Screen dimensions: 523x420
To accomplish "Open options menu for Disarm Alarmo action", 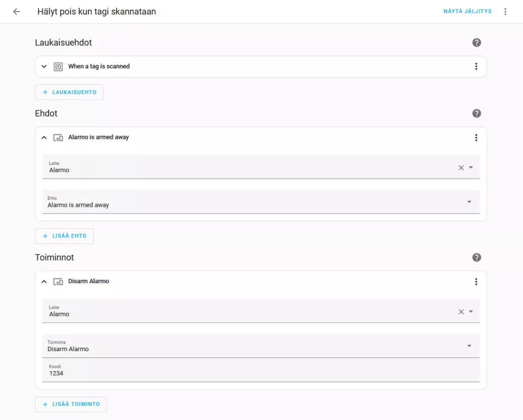I will [x=476, y=282].
